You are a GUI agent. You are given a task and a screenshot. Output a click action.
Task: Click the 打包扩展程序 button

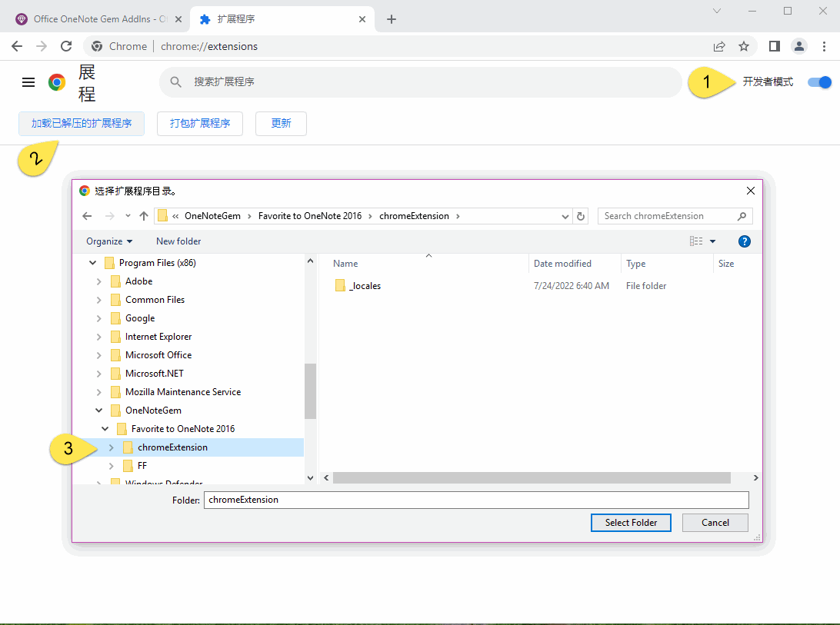click(x=200, y=124)
